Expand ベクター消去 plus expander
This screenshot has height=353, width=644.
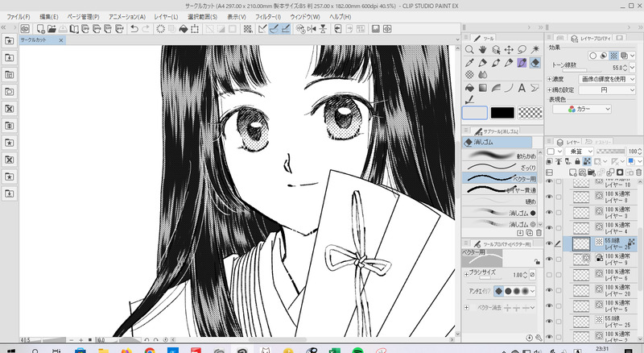[x=467, y=307]
